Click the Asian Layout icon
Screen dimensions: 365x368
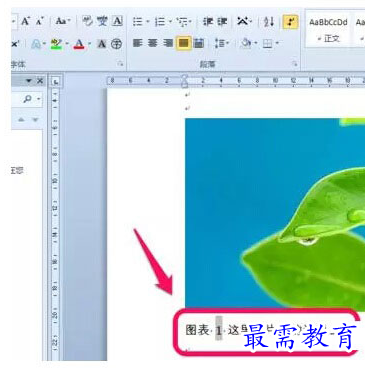(x=243, y=22)
